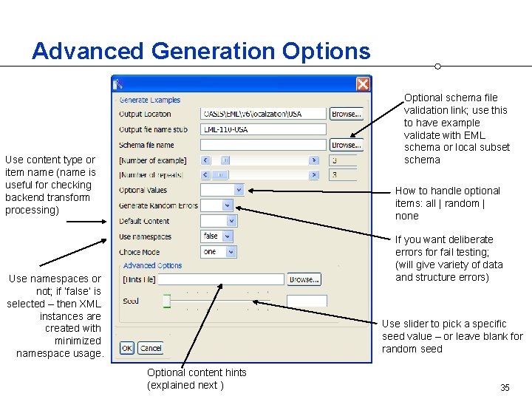Open the Generate Random Errors dropdown

(x=228, y=205)
